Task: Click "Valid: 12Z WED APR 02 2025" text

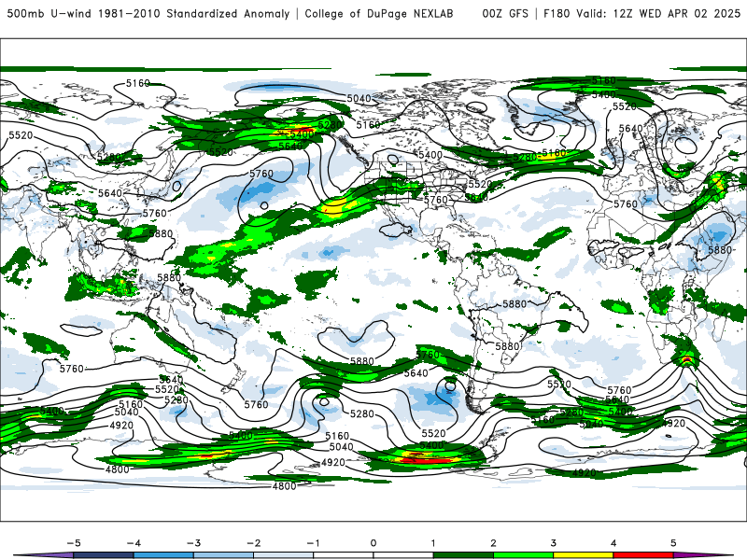Action: click(x=658, y=13)
